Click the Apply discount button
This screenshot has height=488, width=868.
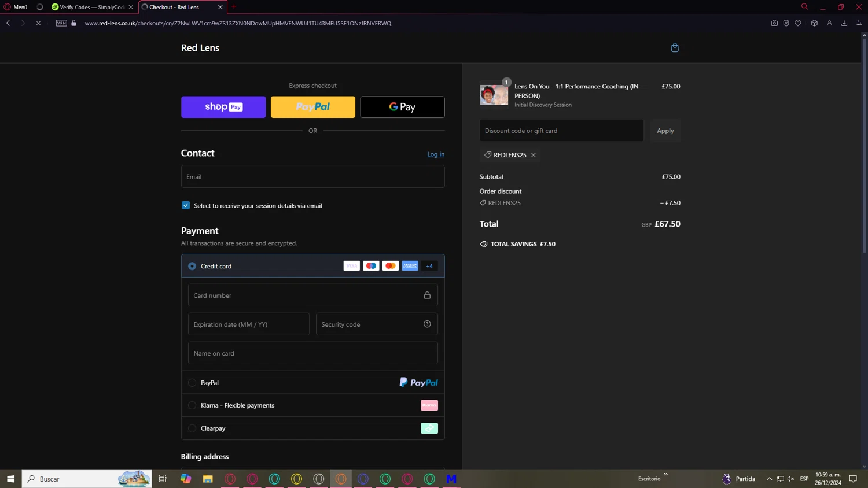(x=665, y=131)
